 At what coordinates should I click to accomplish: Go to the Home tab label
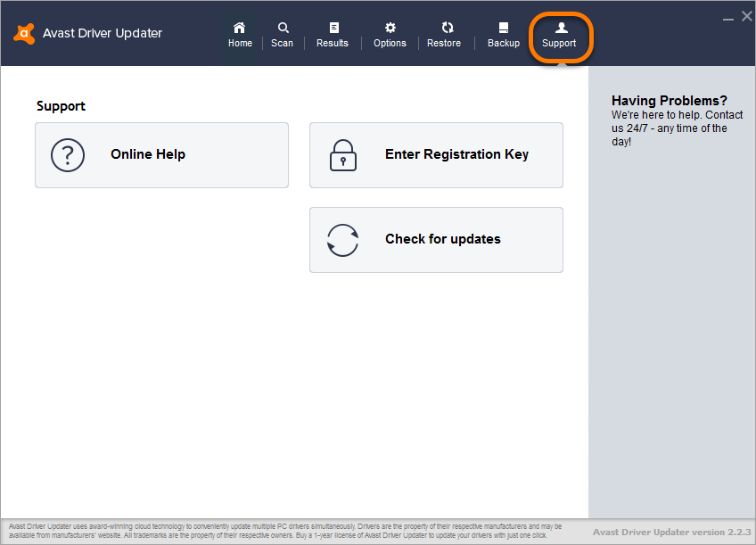tap(240, 43)
